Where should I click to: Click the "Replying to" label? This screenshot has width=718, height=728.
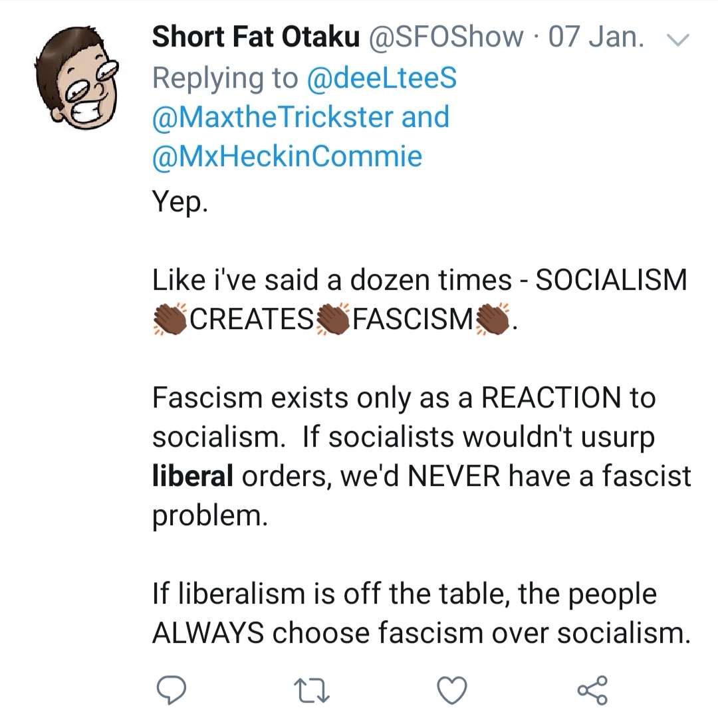pos(225,78)
